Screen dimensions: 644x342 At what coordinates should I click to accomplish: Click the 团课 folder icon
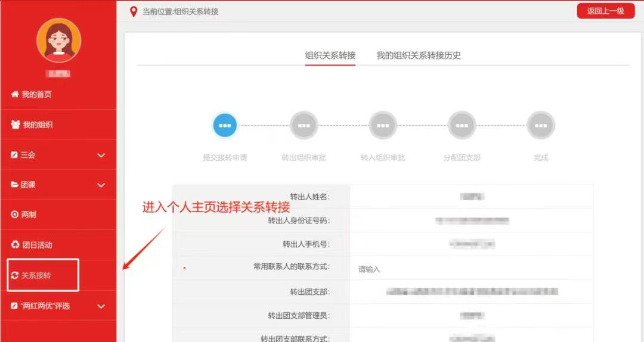[15, 185]
